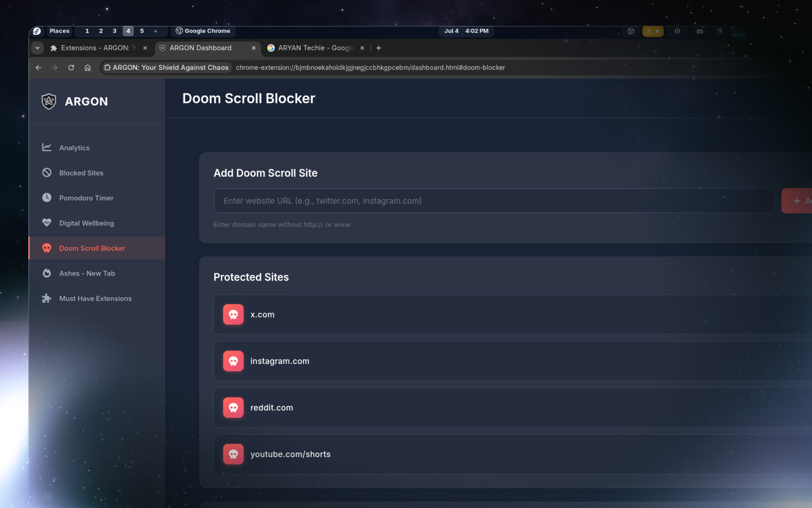This screenshot has width=812, height=508.
Task: Open a new browser tab
Action: pos(379,48)
